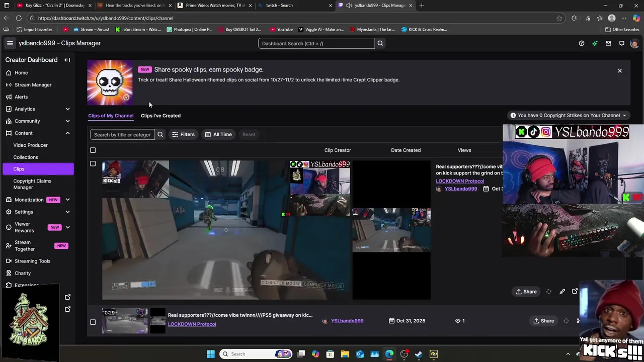Open the All Time date dropdown
This screenshot has height=362, width=644.
coord(218,134)
